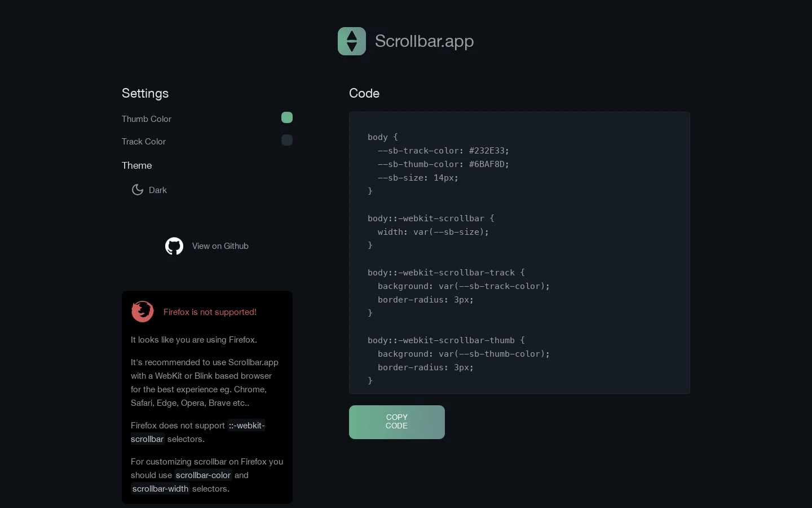The height and width of the screenshot is (508, 812).
Task: Click the GitHub octocat icon
Action: tap(174, 246)
